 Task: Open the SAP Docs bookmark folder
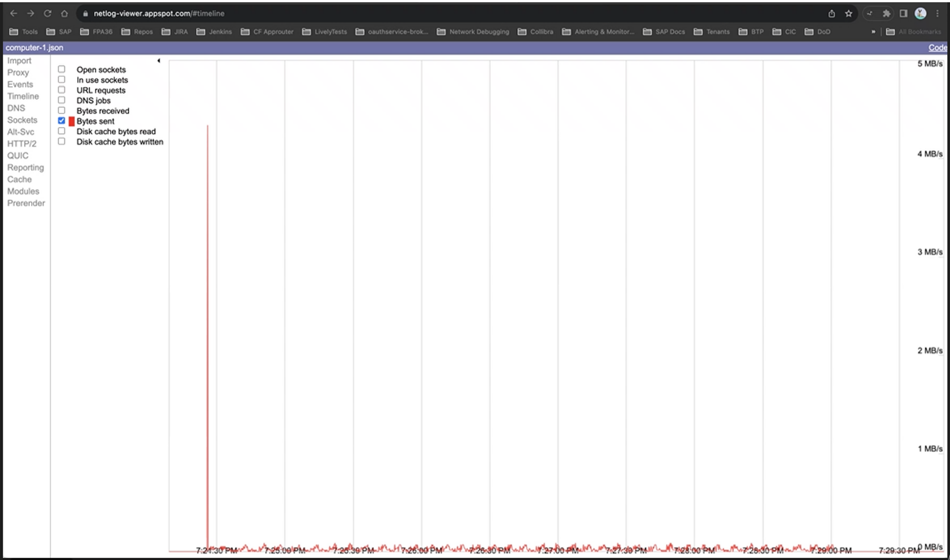click(x=664, y=32)
